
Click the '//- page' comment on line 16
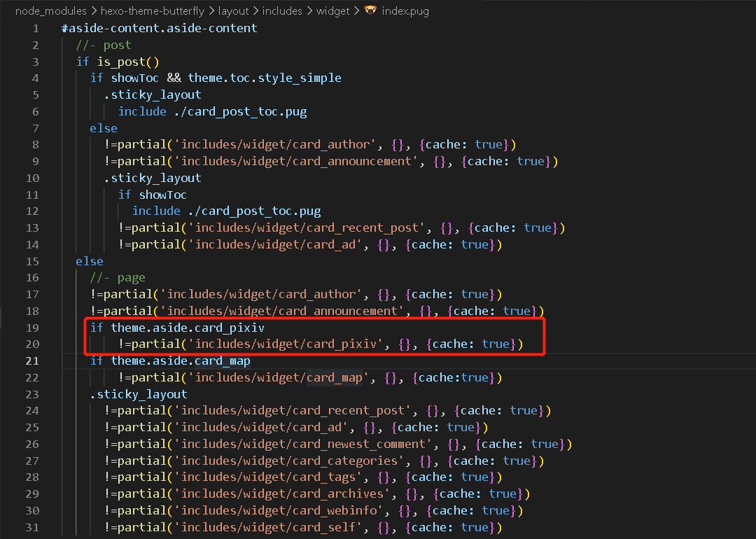click(118, 278)
